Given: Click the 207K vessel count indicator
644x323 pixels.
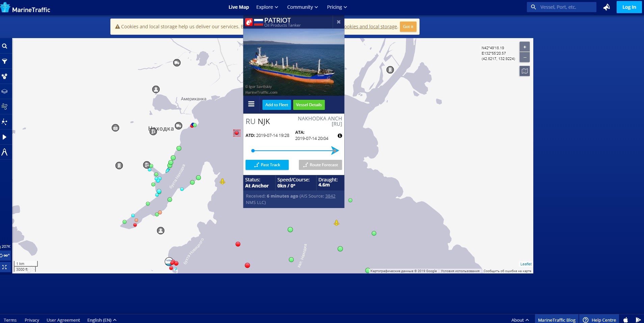Looking at the screenshot, I should (x=5, y=246).
